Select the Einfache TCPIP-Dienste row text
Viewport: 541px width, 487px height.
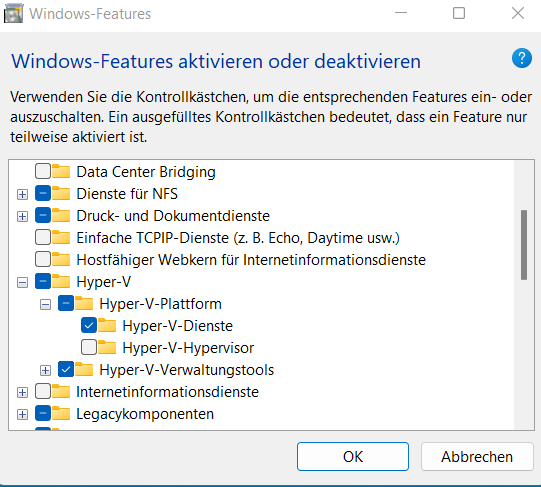(238, 238)
